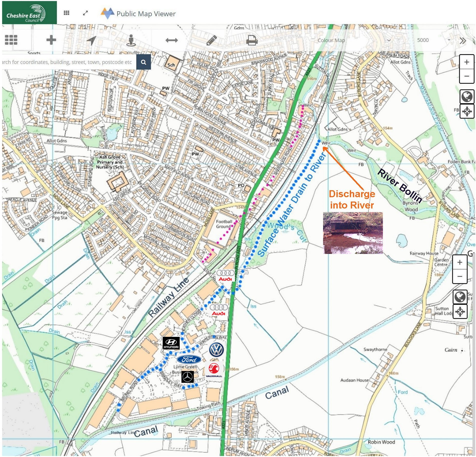Click the 'Surface Water Drain to River' label
The height and width of the screenshot is (457, 476).
point(292,204)
